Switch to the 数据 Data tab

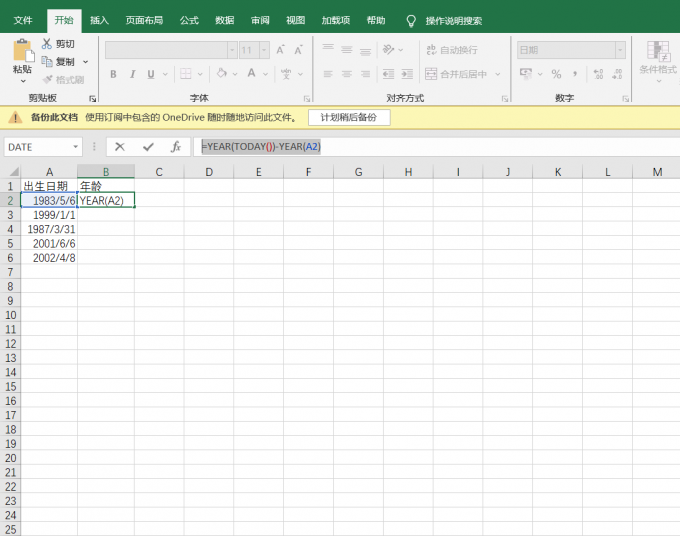(x=225, y=20)
